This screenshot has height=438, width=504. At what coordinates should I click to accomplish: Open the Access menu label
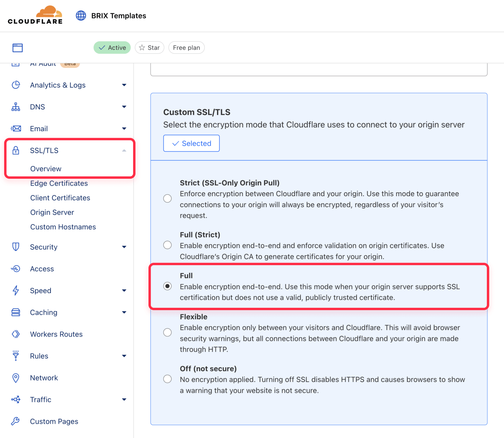(x=42, y=269)
